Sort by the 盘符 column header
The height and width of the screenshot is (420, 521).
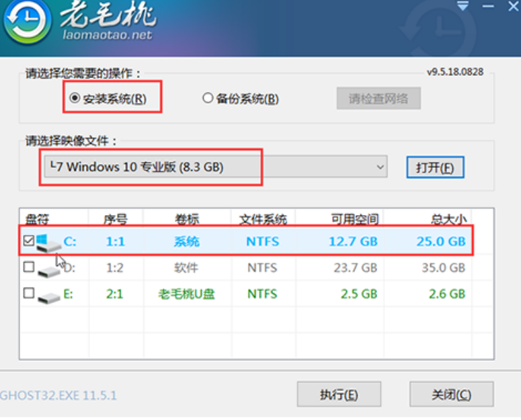tap(37, 219)
